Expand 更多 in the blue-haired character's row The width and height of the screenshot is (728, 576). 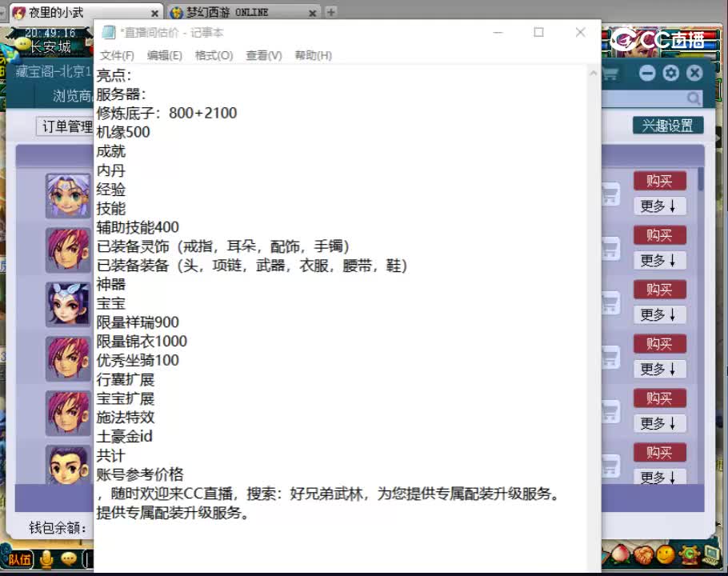660,314
